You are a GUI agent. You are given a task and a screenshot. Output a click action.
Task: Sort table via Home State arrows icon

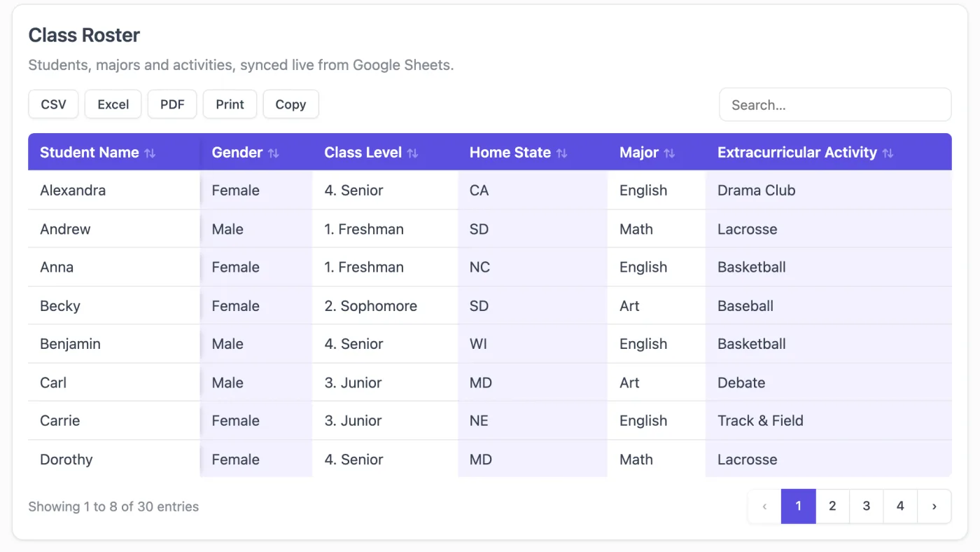click(562, 153)
